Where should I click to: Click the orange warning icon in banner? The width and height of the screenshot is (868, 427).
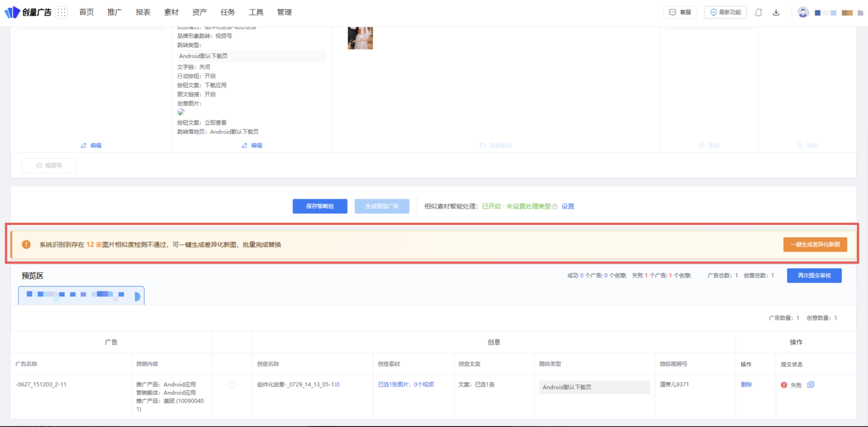point(26,245)
